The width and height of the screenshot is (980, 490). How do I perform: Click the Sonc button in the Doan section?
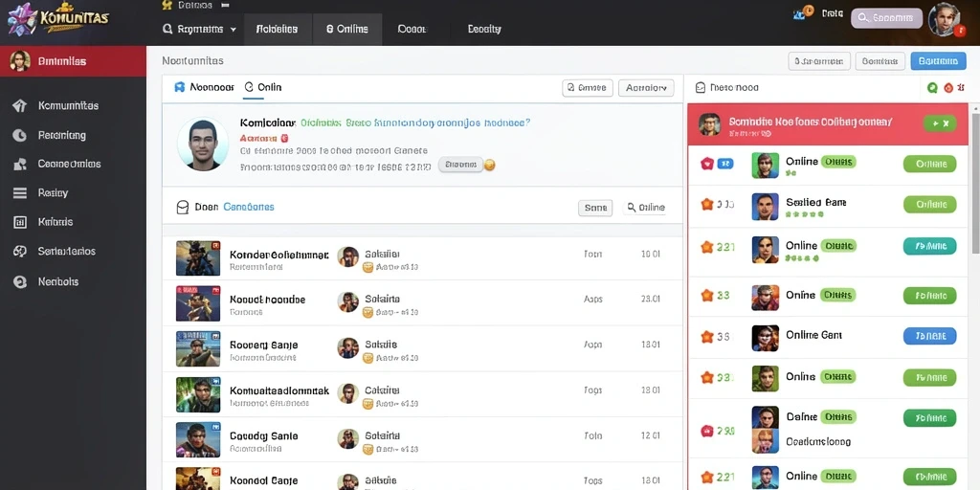pos(595,208)
